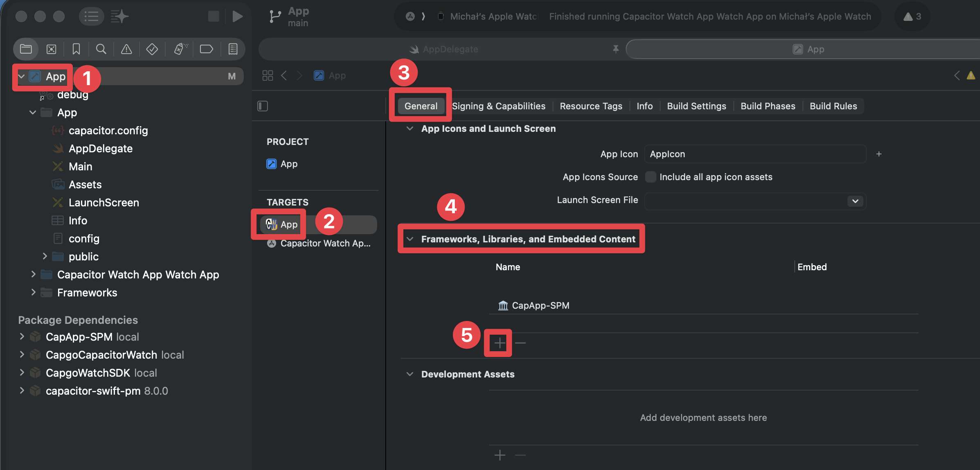Open the Report navigator icon
Image resolution: width=980 pixels, height=470 pixels.
(233, 49)
